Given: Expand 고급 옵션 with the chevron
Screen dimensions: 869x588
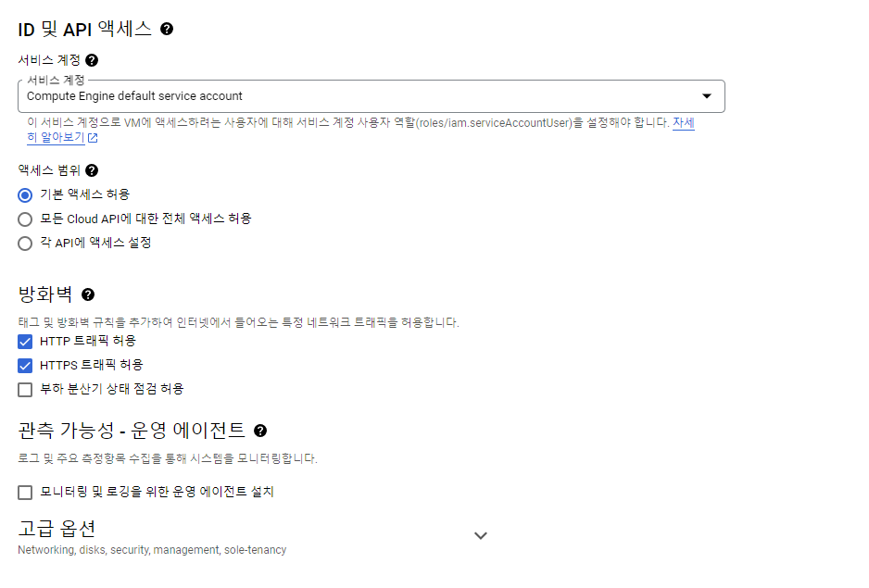Looking at the screenshot, I should [481, 535].
